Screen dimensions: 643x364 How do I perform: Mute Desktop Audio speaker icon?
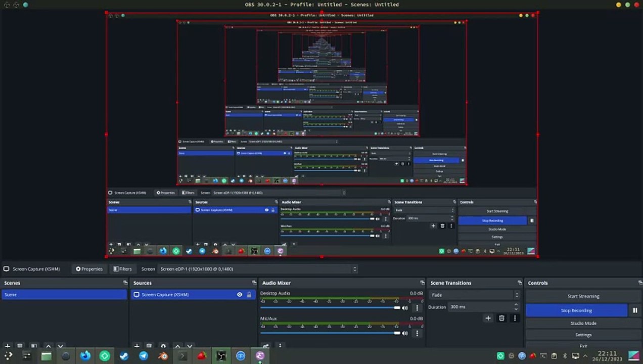click(x=405, y=308)
